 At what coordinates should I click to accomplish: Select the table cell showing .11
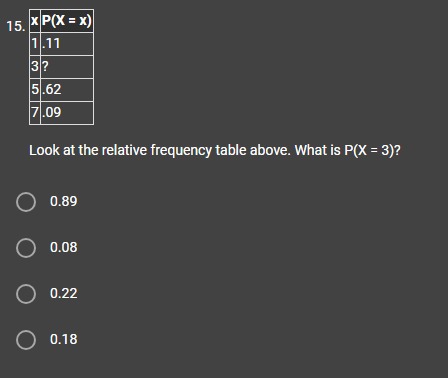point(67,44)
